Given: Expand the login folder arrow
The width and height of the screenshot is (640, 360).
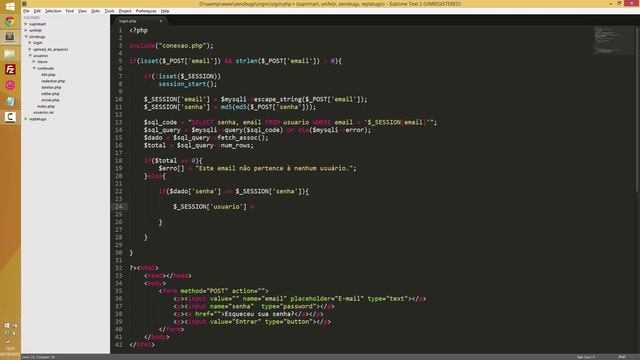Looking at the screenshot, I should [30, 42].
